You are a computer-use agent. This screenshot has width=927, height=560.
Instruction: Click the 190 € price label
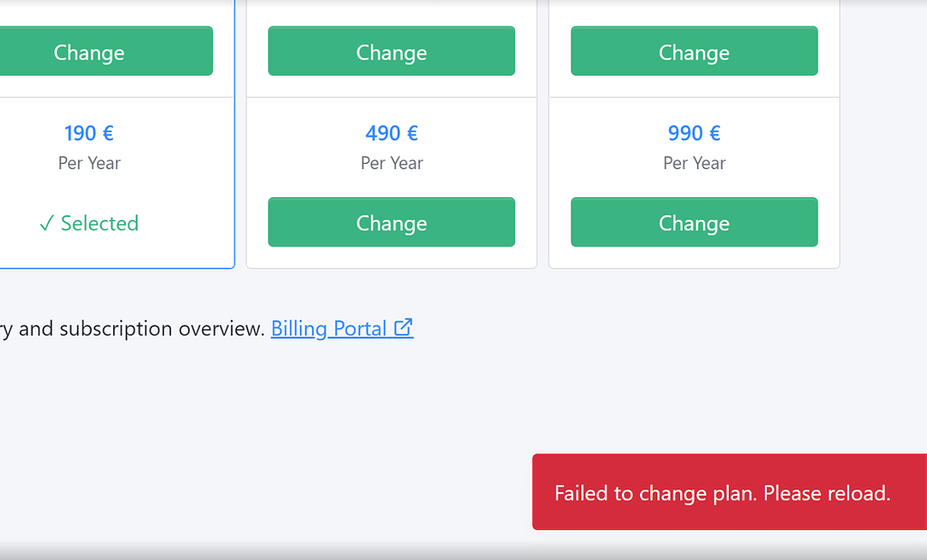[89, 133]
